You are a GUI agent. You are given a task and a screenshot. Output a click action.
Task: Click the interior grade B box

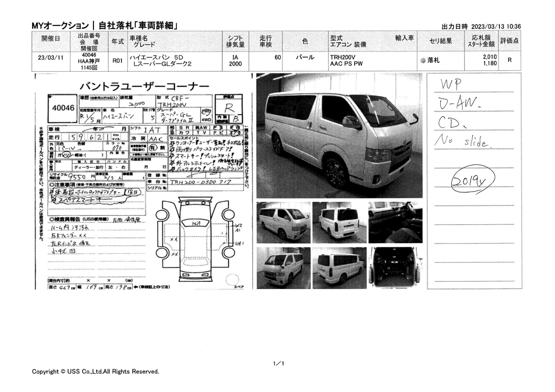(236, 119)
